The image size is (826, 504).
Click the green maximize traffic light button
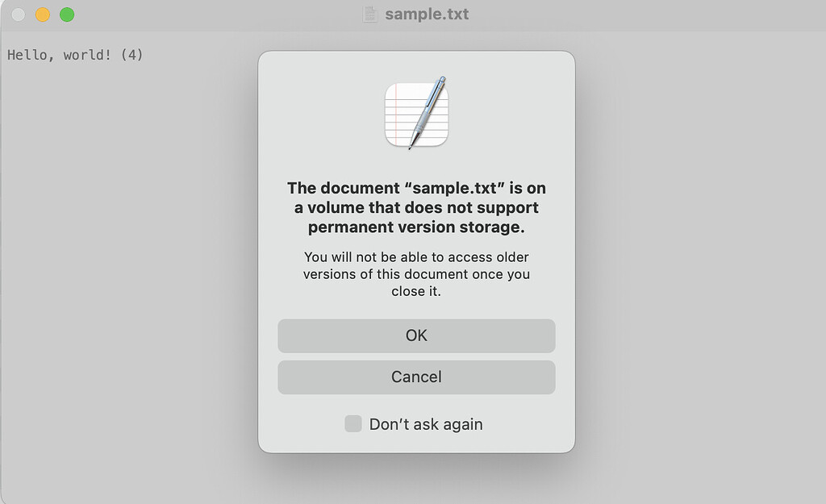tap(68, 14)
